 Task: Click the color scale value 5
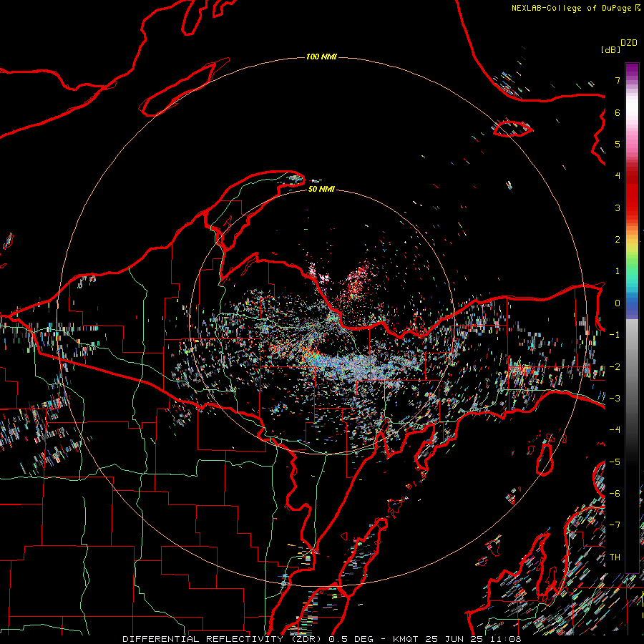coord(618,144)
